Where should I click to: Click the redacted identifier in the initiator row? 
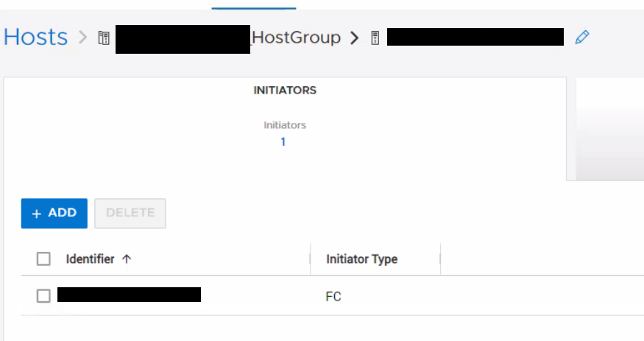(x=129, y=295)
